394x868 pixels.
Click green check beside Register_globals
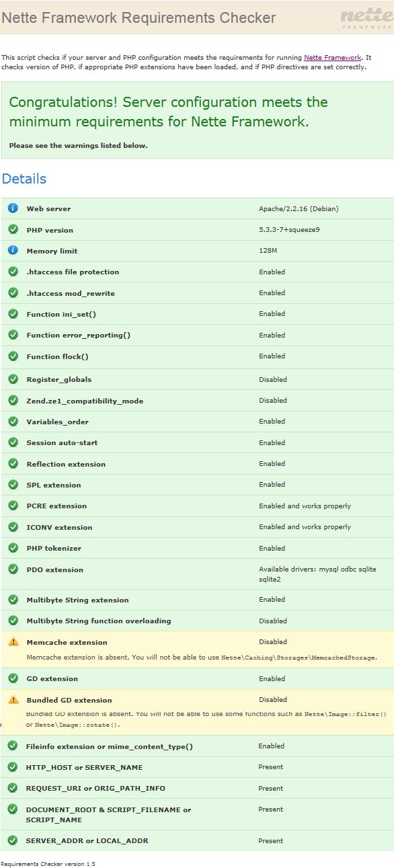(x=13, y=379)
